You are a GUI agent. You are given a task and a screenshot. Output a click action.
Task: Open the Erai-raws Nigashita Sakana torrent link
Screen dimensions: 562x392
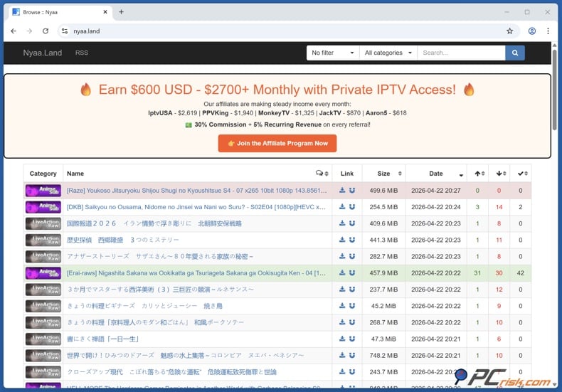(x=196, y=273)
